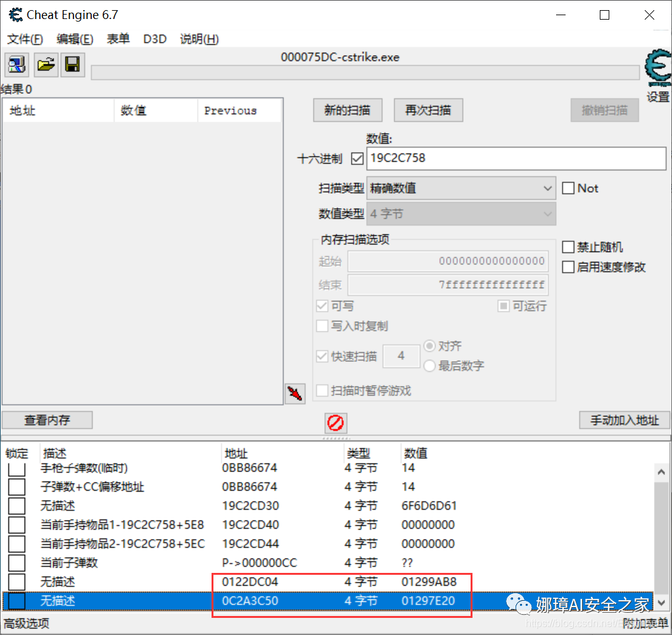Toggle the 可写 checkbox

pos(322,306)
